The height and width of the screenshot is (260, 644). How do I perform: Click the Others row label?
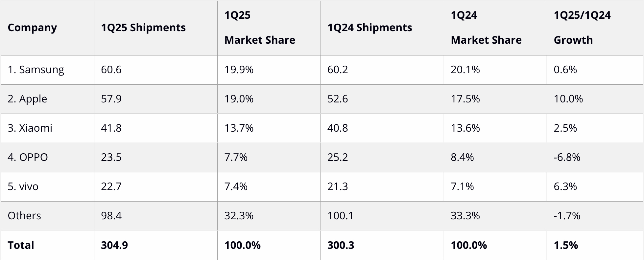24,216
